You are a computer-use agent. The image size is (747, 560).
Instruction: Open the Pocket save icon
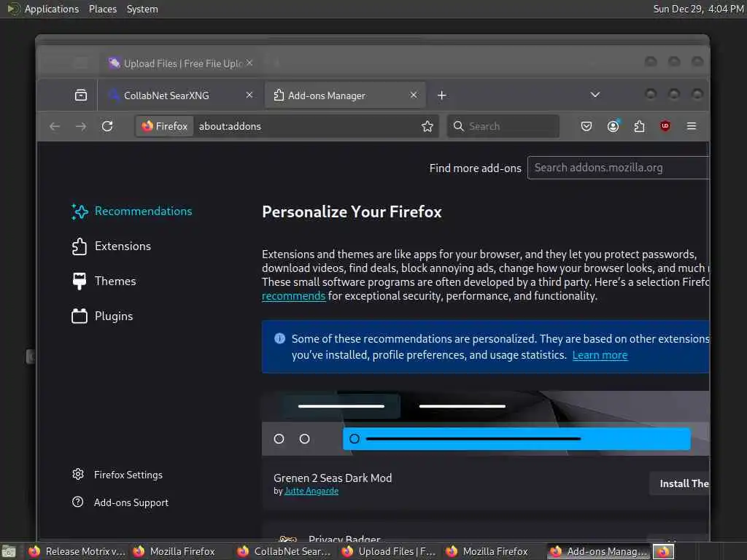pyautogui.click(x=587, y=126)
